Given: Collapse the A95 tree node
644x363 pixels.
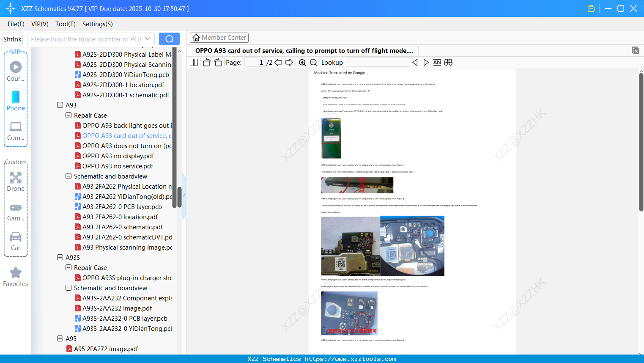Looking at the screenshot, I should coord(60,338).
